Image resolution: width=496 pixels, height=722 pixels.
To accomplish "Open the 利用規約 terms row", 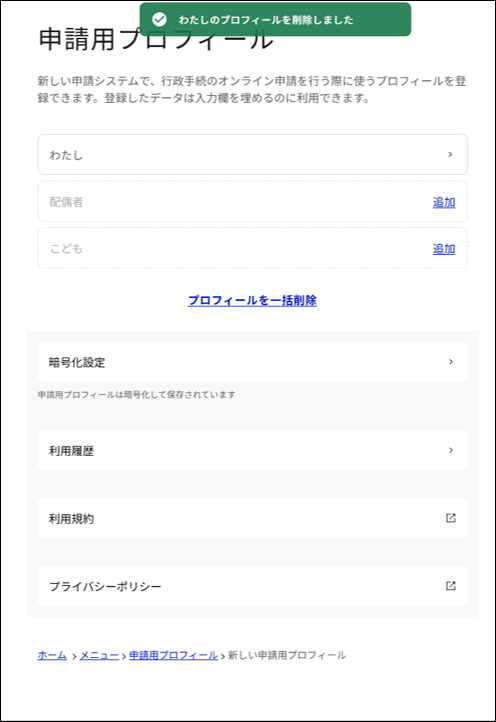I will pyautogui.click(x=252, y=518).
